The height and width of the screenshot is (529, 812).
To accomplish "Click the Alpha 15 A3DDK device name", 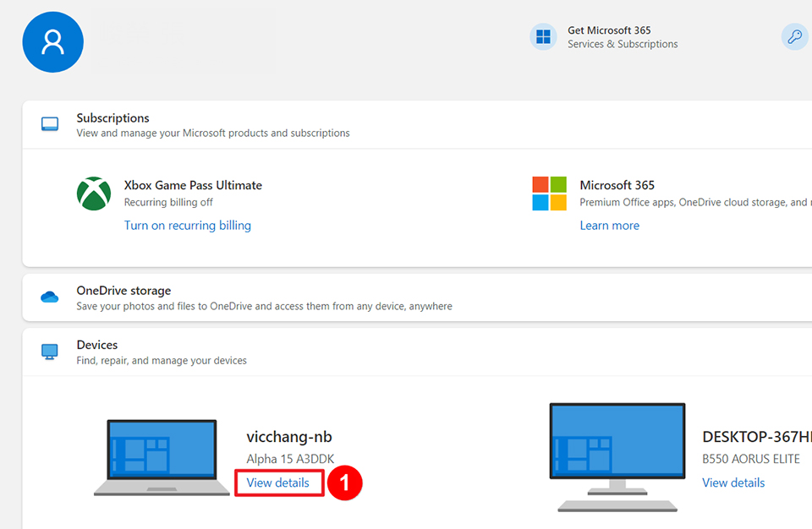I will (289, 458).
